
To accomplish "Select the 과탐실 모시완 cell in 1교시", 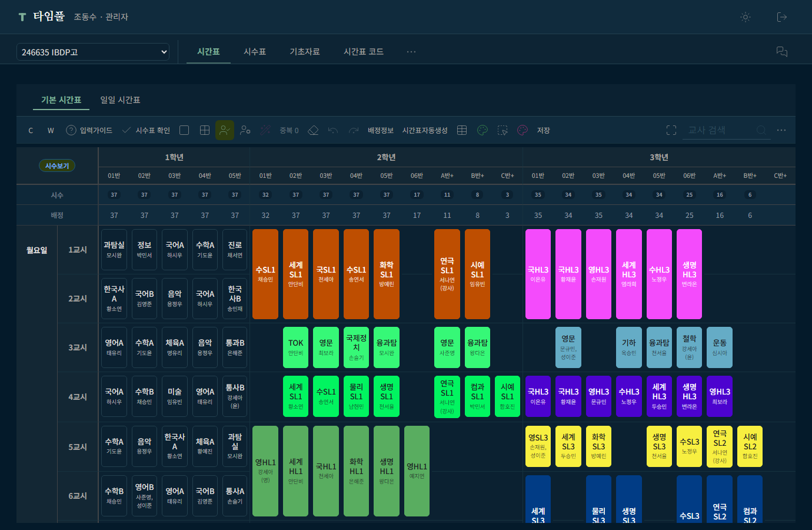I will click(x=114, y=250).
